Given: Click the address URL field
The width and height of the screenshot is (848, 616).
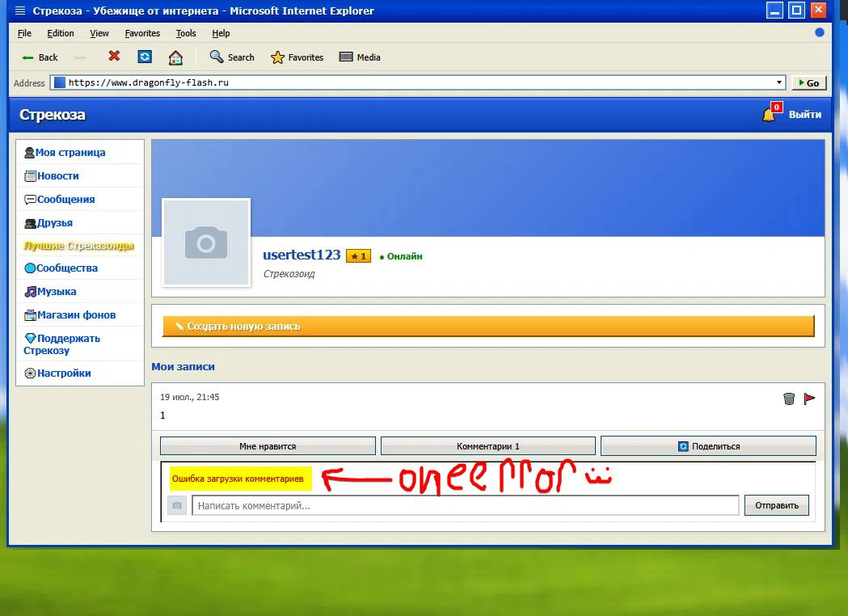Looking at the screenshot, I should 417,82.
